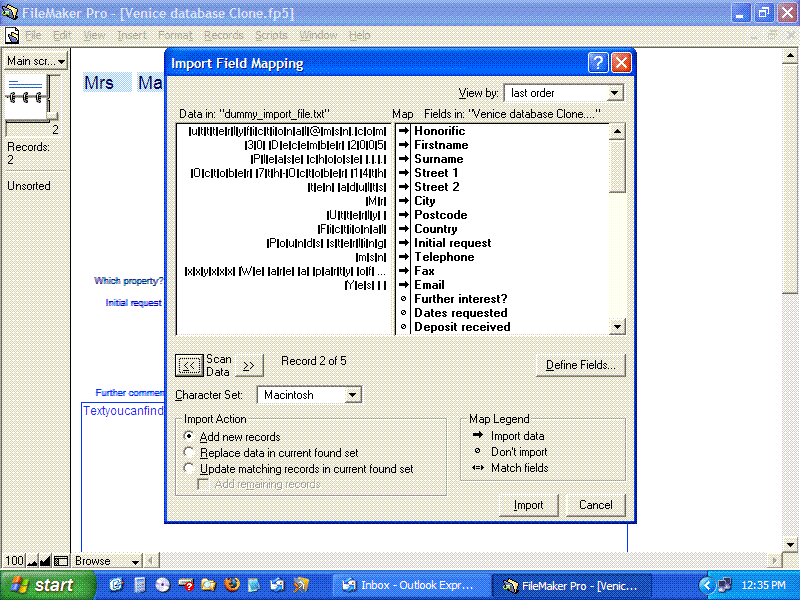Image resolution: width=800 pixels, height=600 pixels.
Task: Click the import arrow beside City
Action: (404, 201)
